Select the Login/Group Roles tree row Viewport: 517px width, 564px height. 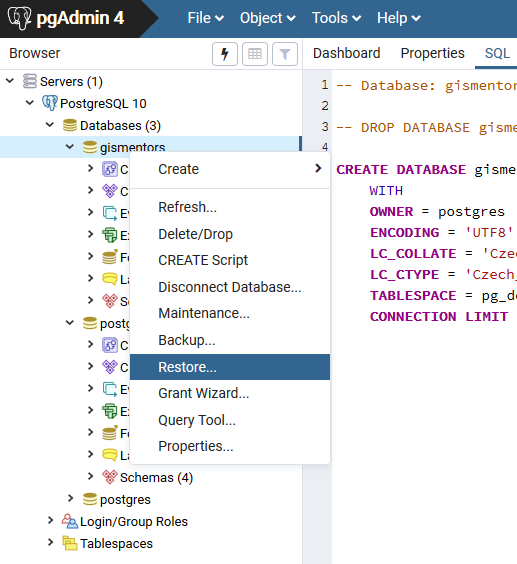tap(151, 521)
